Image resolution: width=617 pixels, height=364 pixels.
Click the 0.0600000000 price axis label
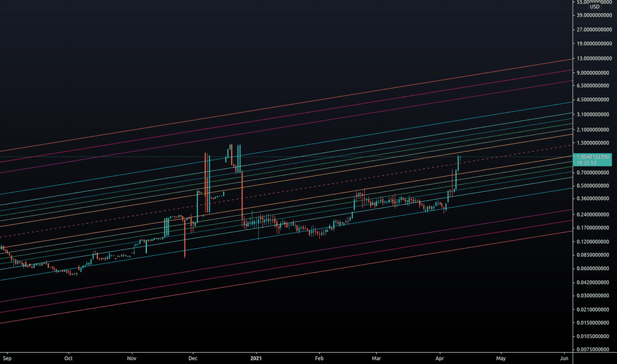tap(593, 269)
